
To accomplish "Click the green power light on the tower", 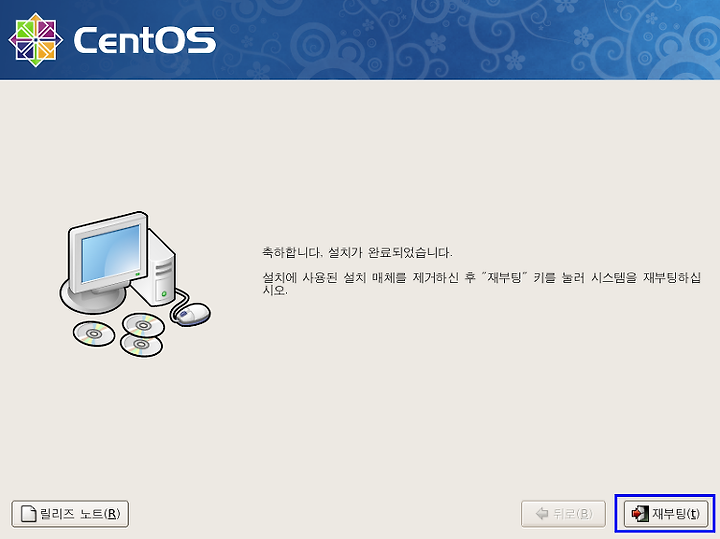I will click(164, 293).
